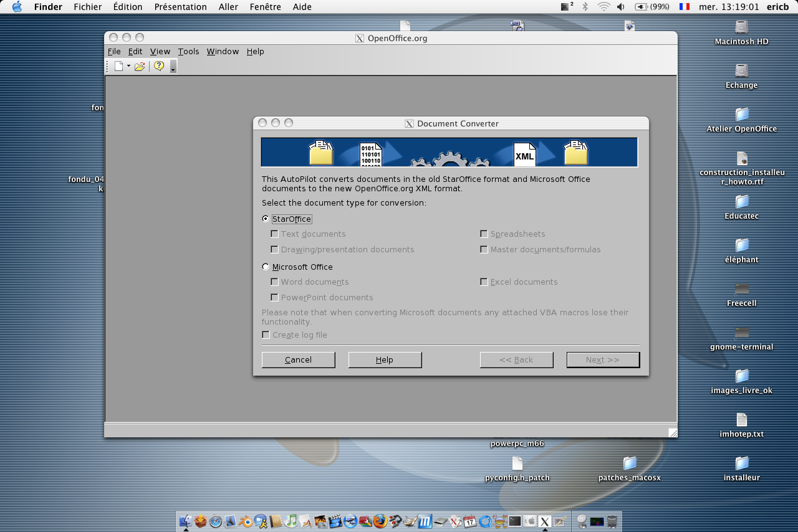This screenshot has height=532, width=798.
Task: Click the Help button in Document Converter
Action: pyautogui.click(x=385, y=360)
